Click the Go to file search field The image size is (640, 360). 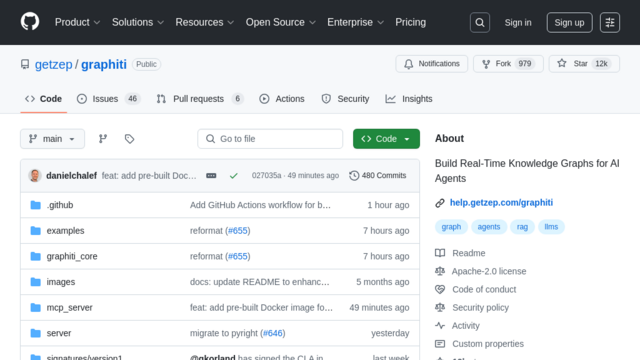pyautogui.click(x=270, y=139)
